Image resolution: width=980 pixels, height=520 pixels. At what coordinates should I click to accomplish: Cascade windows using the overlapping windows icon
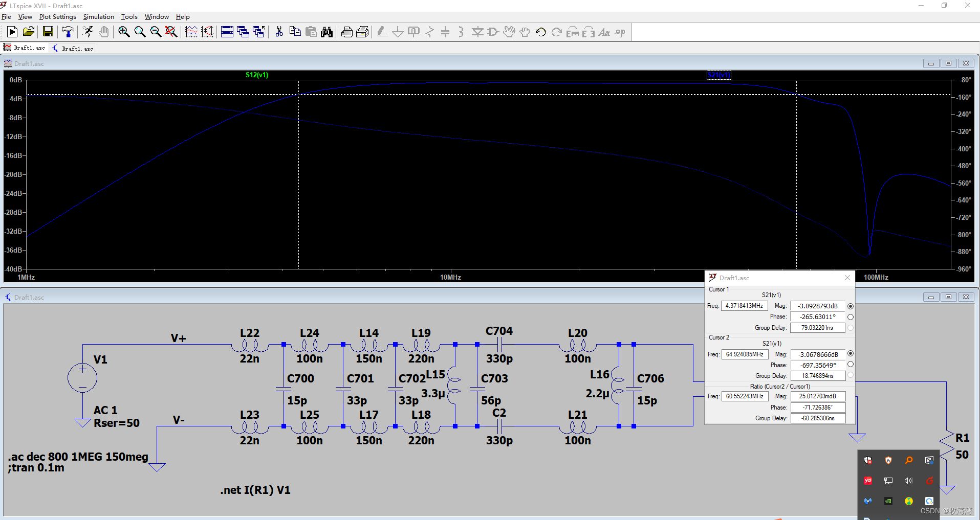[x=243, y=32]
